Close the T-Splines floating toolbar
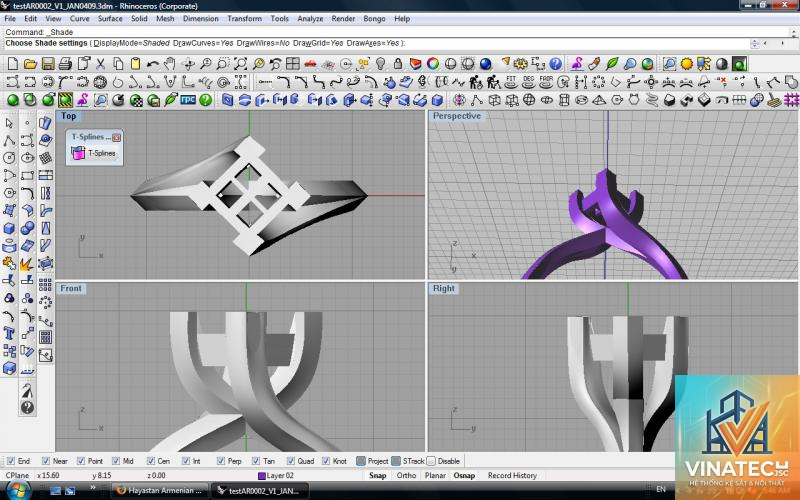Screen dimensions: 800x500 pyautogui.click(x=116, y=137)
